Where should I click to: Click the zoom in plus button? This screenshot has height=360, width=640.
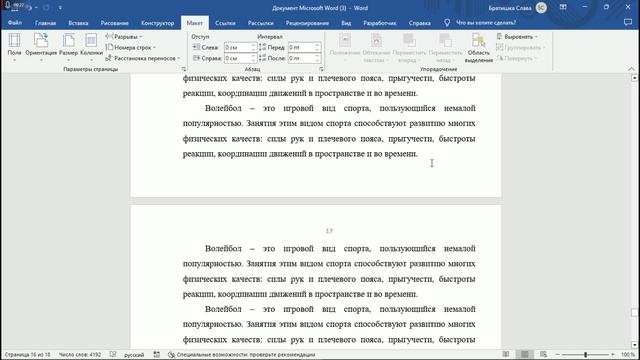coord(613,355)
